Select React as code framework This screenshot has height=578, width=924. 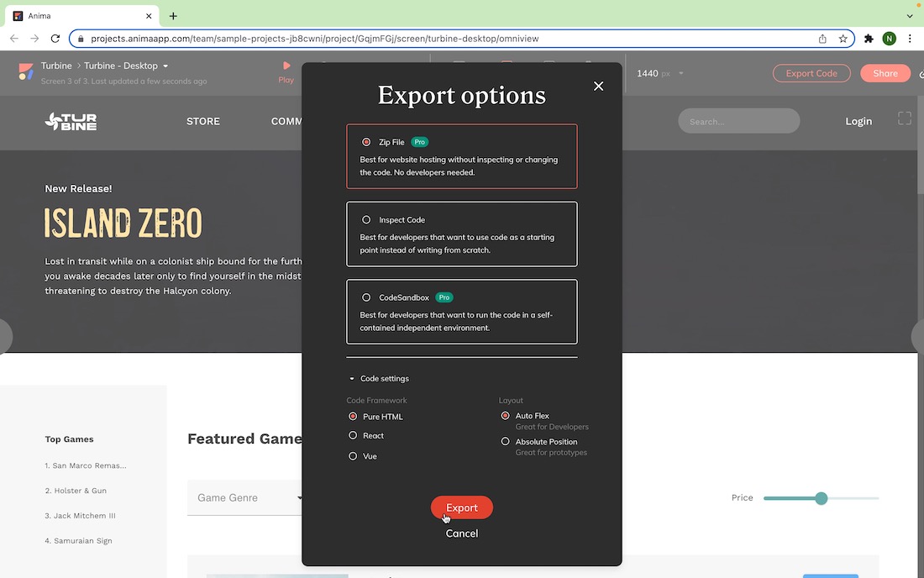pyautogui.click(x=353, y=436)
